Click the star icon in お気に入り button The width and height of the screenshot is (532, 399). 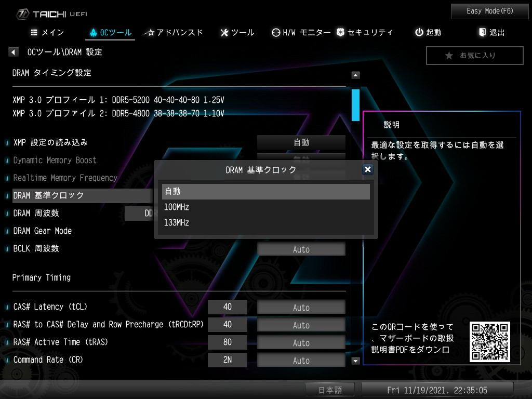(x=449, y=55)
